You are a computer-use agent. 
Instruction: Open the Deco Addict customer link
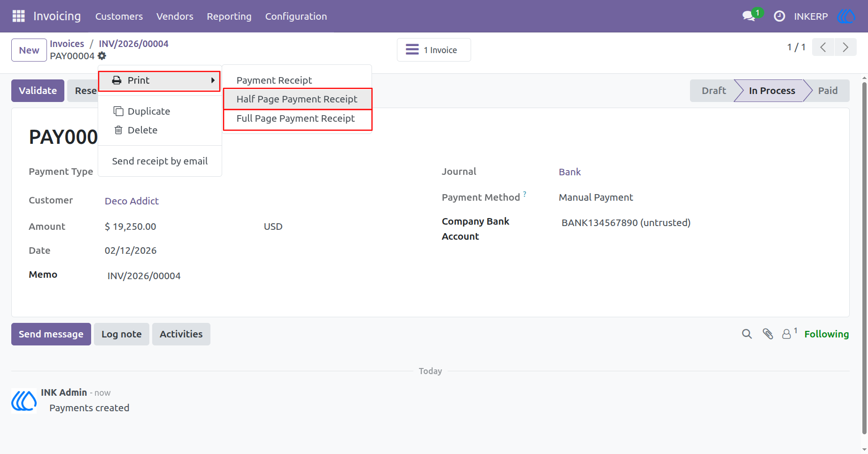pyautogui.click(x=132, y=201)
